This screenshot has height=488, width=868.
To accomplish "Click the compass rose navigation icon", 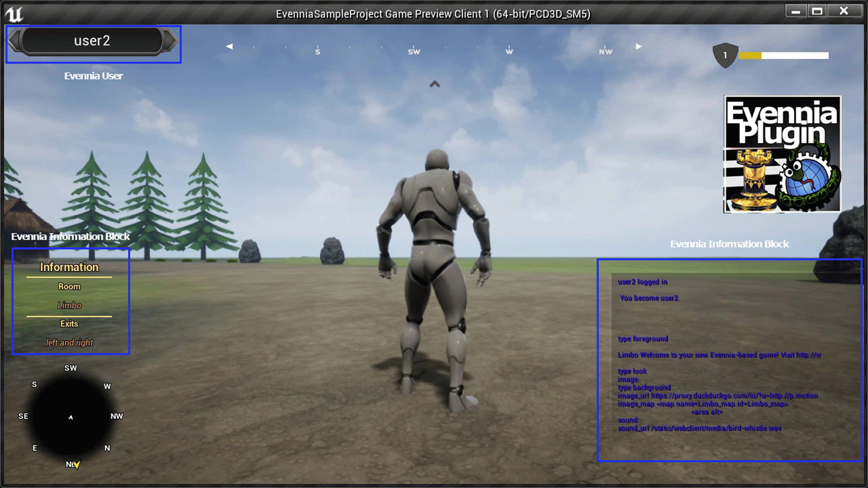I will 71,416.
